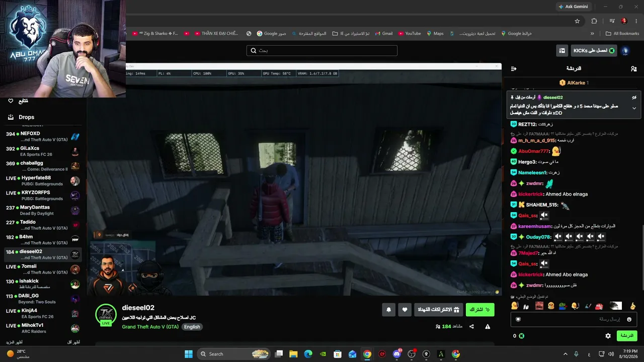The height and width of the screenshot is (362, 644).
Task: Click the Hergo3 username in chat
Action: pyautogui.click(x=527, y=162)
